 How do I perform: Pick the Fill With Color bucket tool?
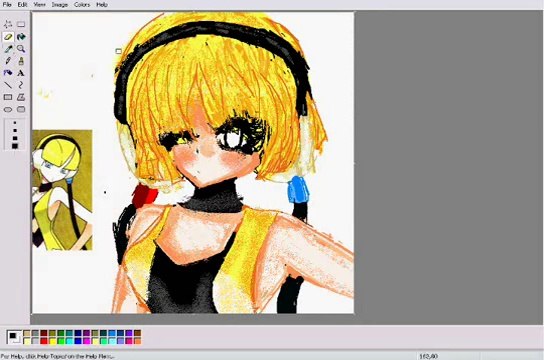tap(21, 37)
